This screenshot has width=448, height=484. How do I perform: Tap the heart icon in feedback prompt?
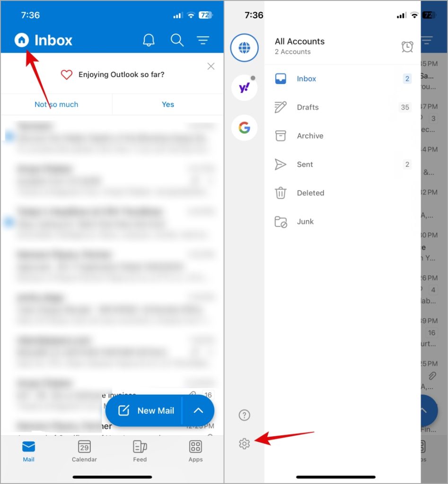tap(66, 74)
